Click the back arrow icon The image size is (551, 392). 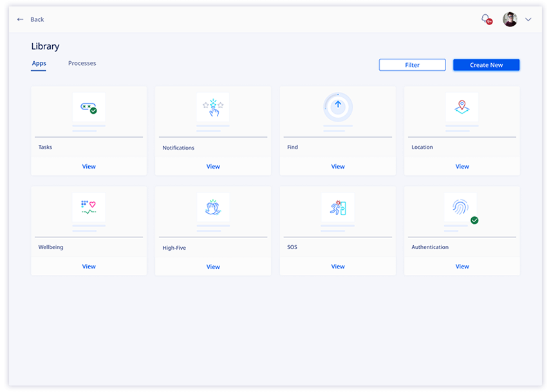[x=21, y=19]
